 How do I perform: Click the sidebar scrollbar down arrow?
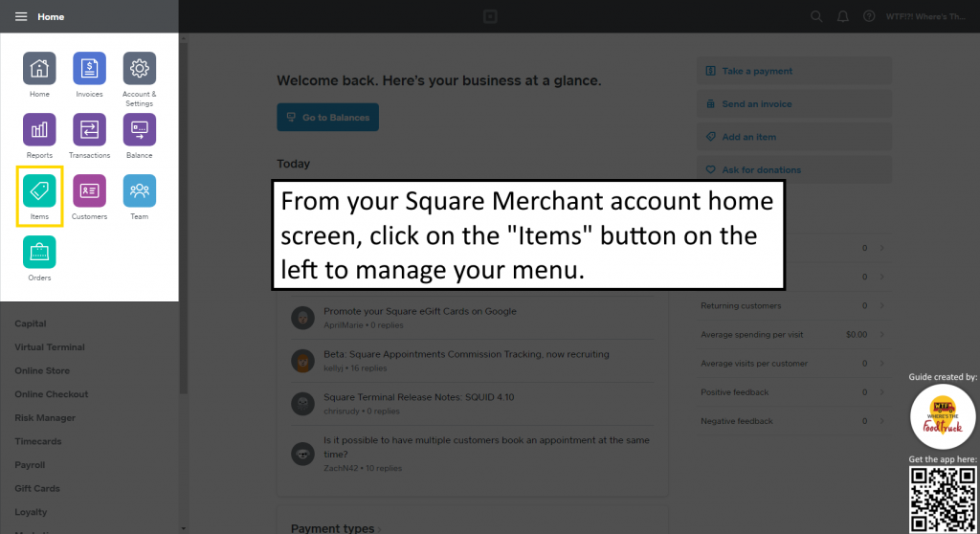pyautogui.click(x=183, y=529)
